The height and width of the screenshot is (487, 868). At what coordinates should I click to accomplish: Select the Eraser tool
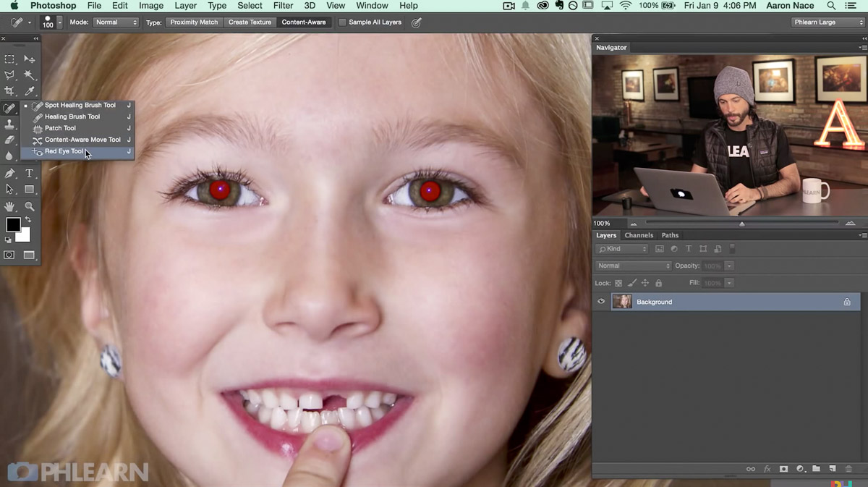click(9, 140)
